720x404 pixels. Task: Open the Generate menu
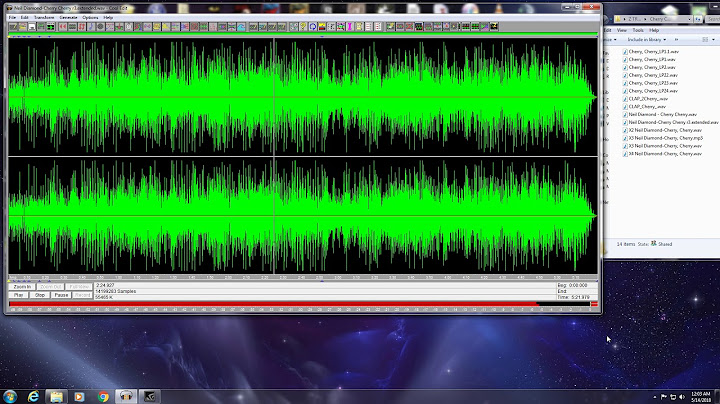tap(68, 17)
